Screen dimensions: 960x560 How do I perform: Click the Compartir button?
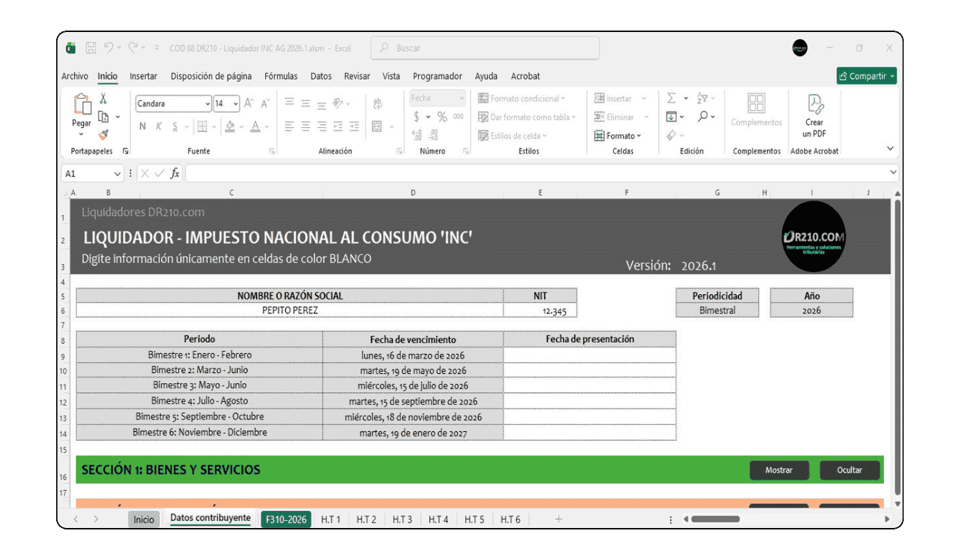pos(866,75)
